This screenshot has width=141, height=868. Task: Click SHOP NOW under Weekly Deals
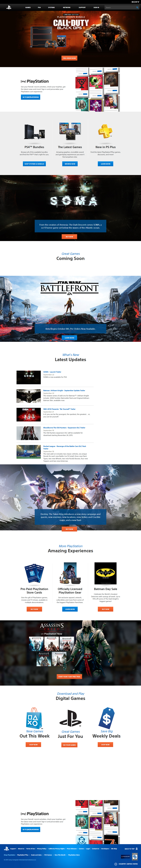105,745
